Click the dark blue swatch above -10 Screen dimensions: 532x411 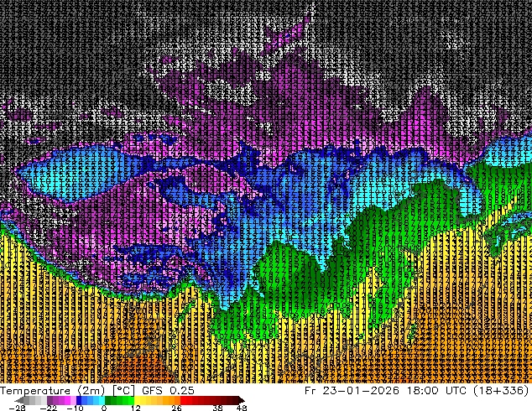click(x=79, y=400)
